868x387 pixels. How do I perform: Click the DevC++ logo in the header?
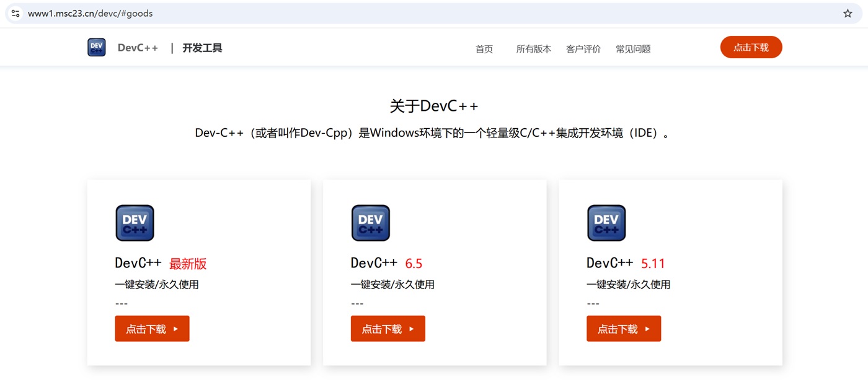[97, 48]
